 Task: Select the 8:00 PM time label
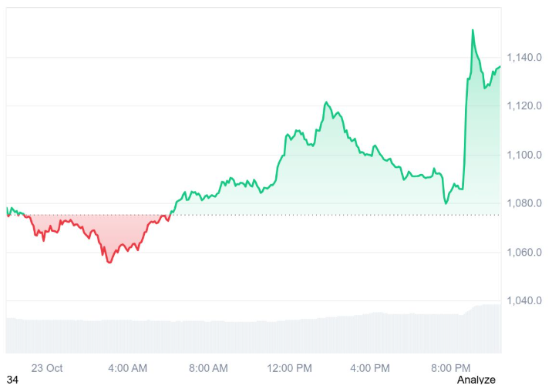pyautogui.click(x=451, y=367)
